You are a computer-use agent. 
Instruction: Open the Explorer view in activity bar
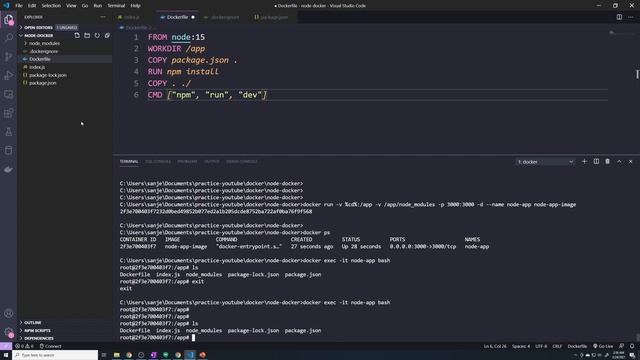9,20
